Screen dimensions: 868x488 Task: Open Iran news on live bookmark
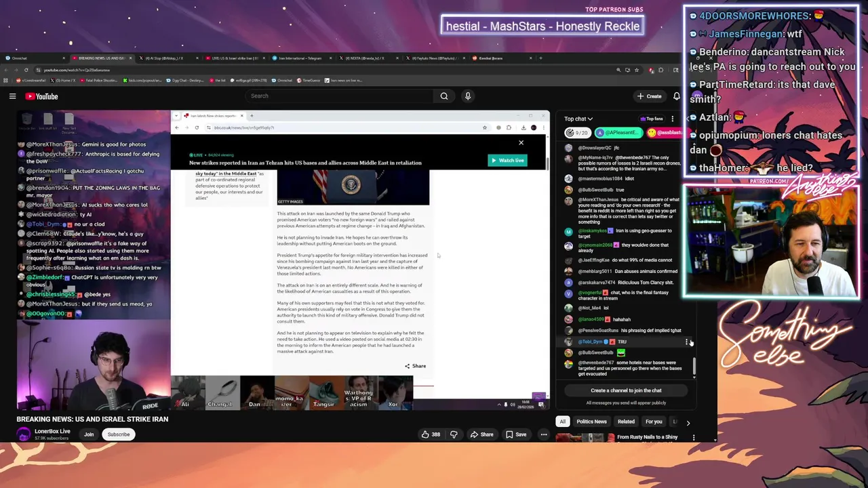(x=344, y=81)
